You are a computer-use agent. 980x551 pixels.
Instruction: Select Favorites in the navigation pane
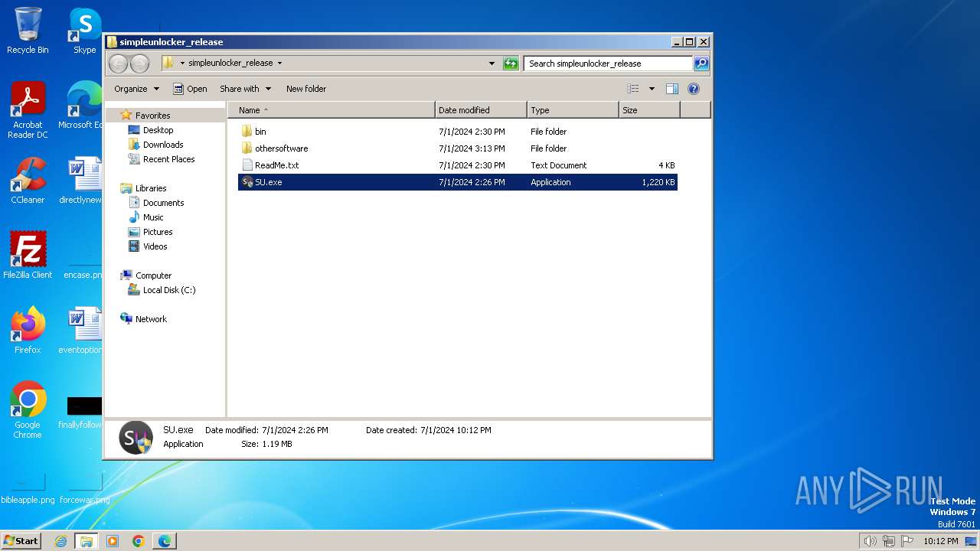pos(152,116)
